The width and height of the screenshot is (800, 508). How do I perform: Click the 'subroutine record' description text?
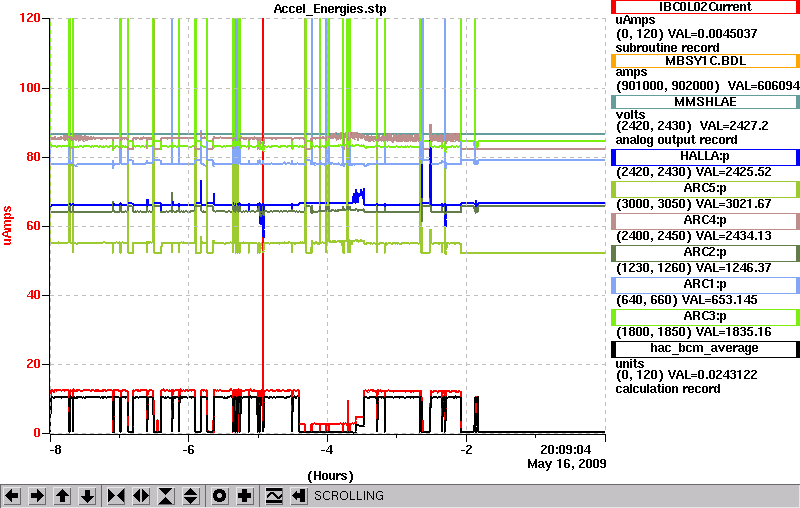667,48
